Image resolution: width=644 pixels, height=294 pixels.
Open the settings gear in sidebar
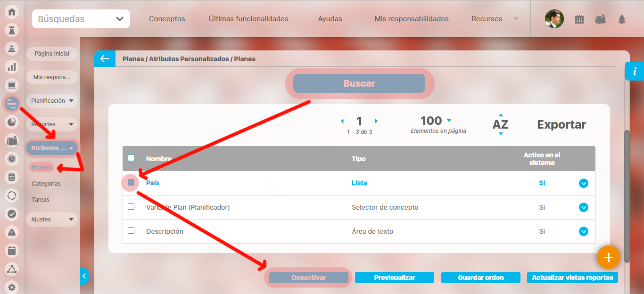(12, 287)
